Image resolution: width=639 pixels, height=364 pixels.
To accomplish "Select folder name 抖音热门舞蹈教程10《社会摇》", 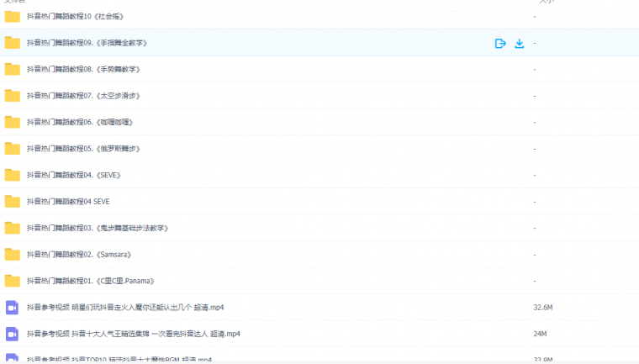I will point(76,17).
